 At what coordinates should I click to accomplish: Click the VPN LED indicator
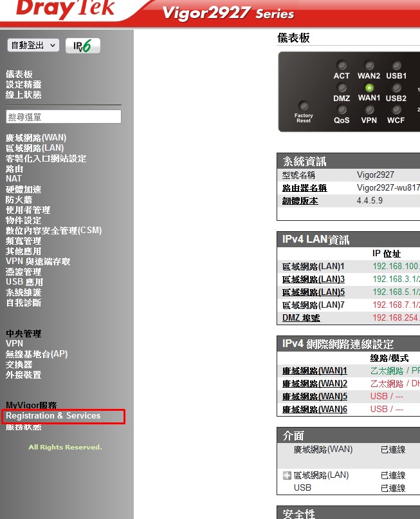tap(369, 110)
